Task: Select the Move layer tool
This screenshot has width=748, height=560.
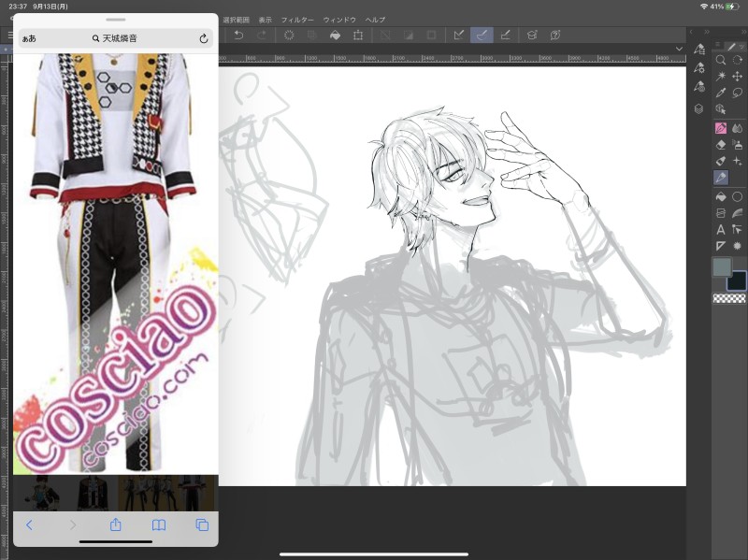Action: click(x=737, y=77)
